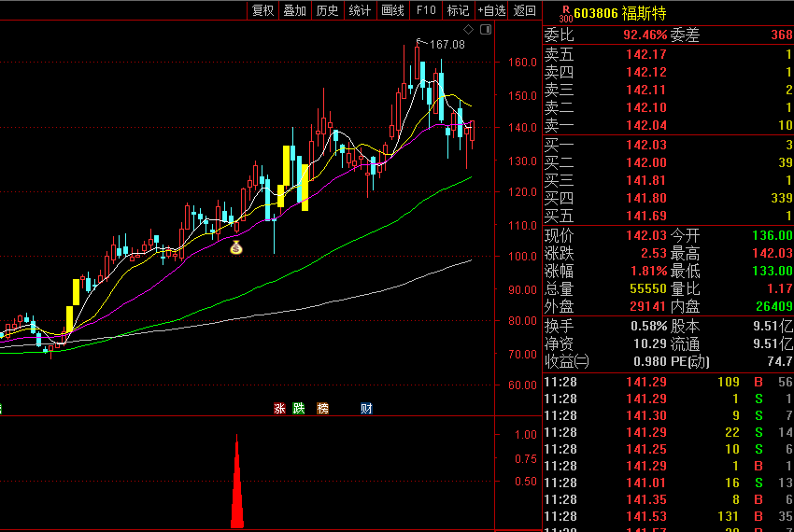
Task: Click the 最低 value 133.00
Action: coord(773,271)
